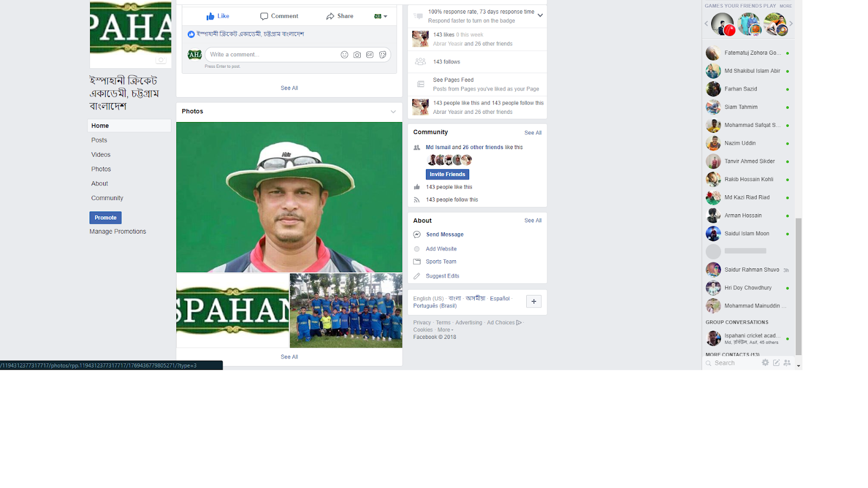Image resolution: width=868 pixels, height=488 pixels.
Task: Go to the About section in the sidebar
Action: 99,183
